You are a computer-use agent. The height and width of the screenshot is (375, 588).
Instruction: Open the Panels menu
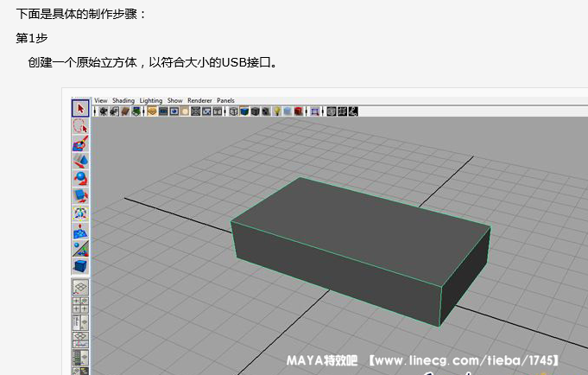coord(225,100)
